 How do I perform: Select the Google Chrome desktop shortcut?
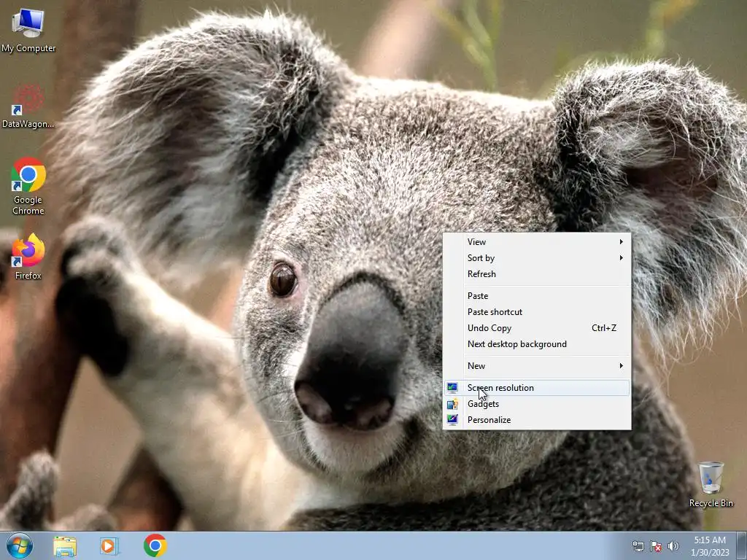click(28, 186)
